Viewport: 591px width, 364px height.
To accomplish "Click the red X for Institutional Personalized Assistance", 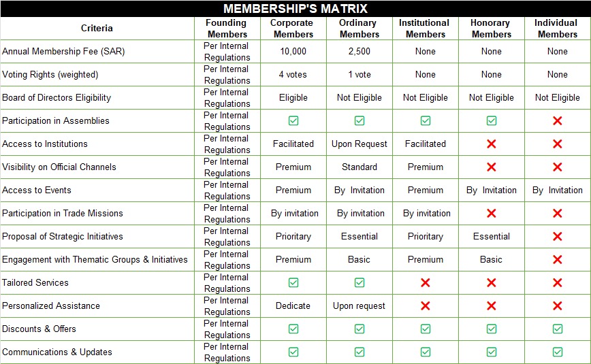I will [425, 305].
